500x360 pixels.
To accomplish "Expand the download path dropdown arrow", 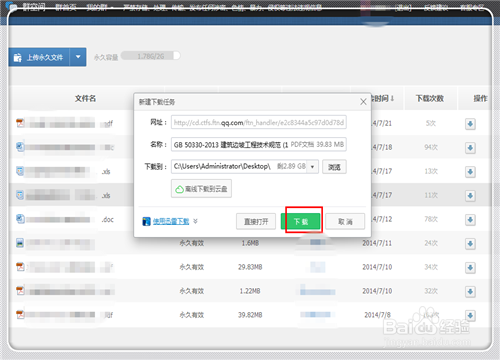I will [x=312, y=167].
